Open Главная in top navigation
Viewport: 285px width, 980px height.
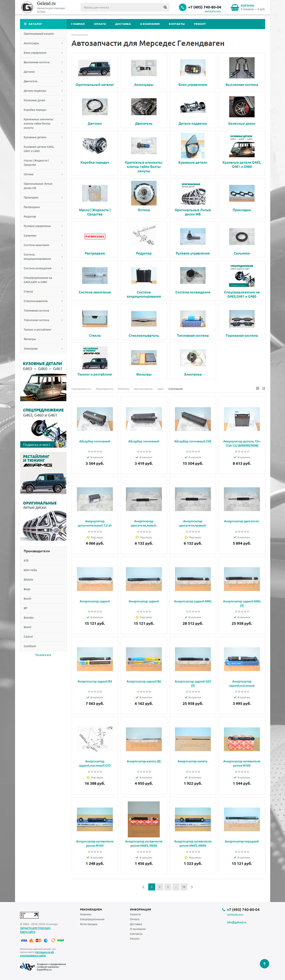78,24
